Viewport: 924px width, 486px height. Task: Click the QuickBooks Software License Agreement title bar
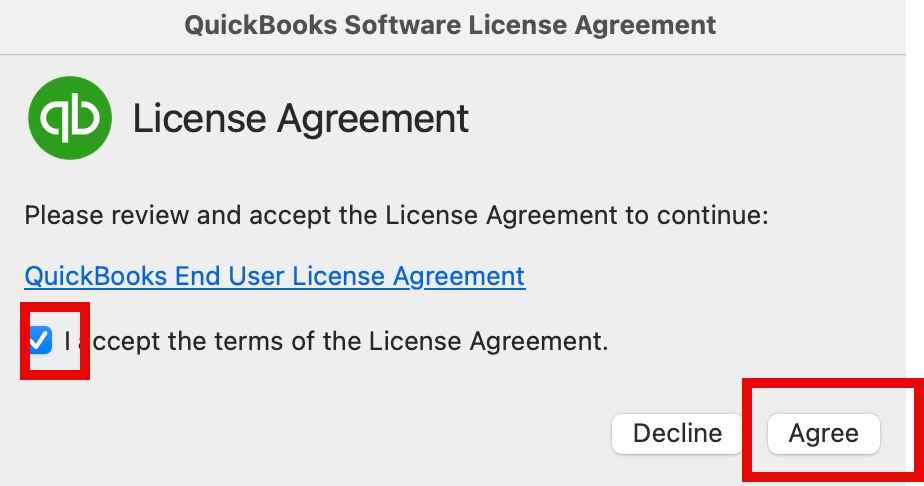pos(450,24)
